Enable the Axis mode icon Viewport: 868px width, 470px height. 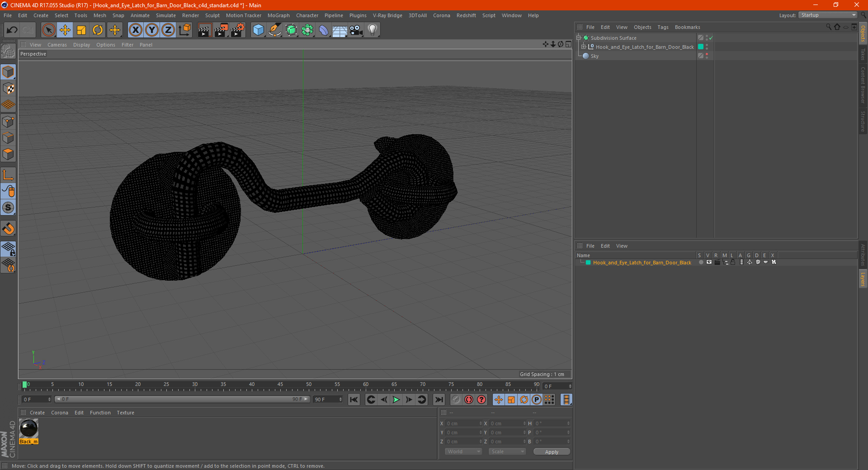tap(9, 175)
